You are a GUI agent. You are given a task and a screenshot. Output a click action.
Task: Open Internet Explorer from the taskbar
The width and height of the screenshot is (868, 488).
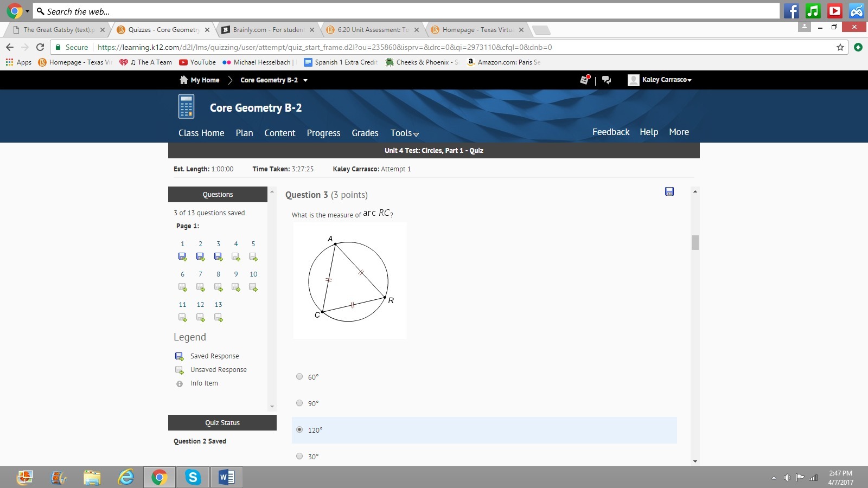coord(126,477)
